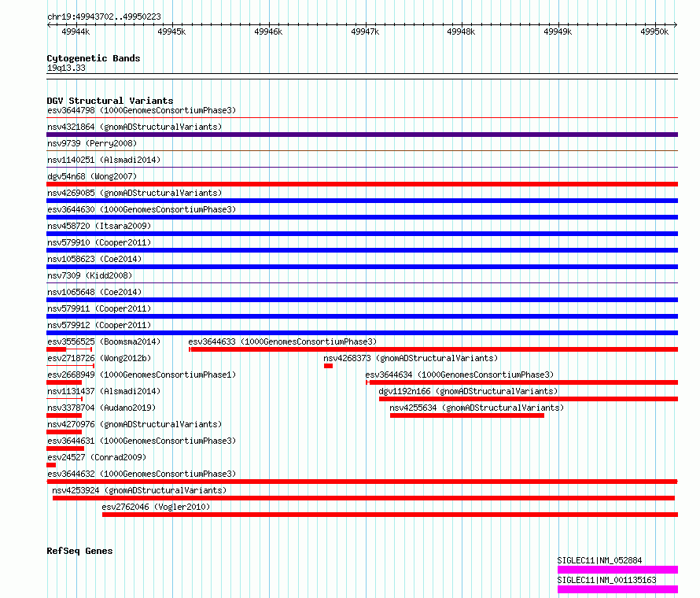Select esv2718726 (Wong2012b) label

[x=99, y=358]
